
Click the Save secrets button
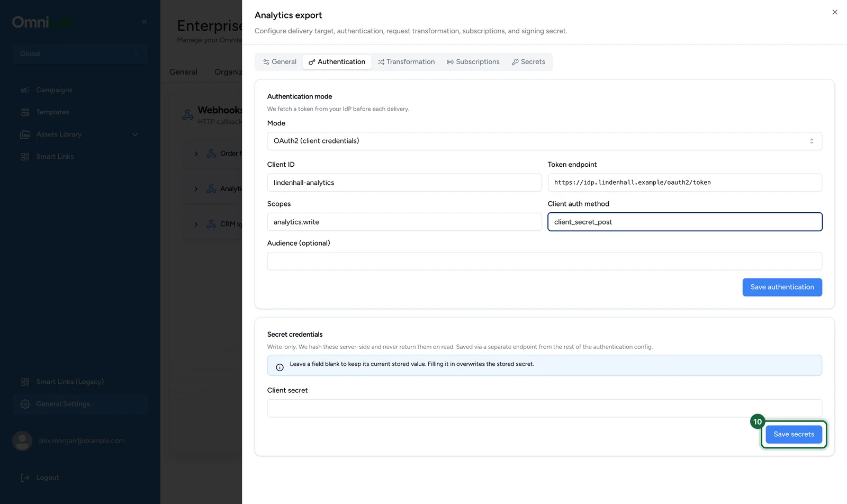click(x=794, y=435)
